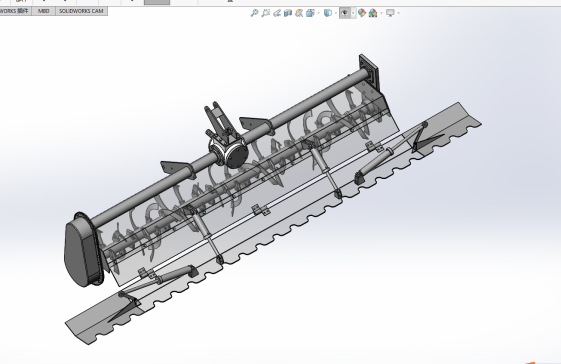561x364 pixels.
Task: Open the View Settings dropdown arrow
Action: click(x=399, y=13)
